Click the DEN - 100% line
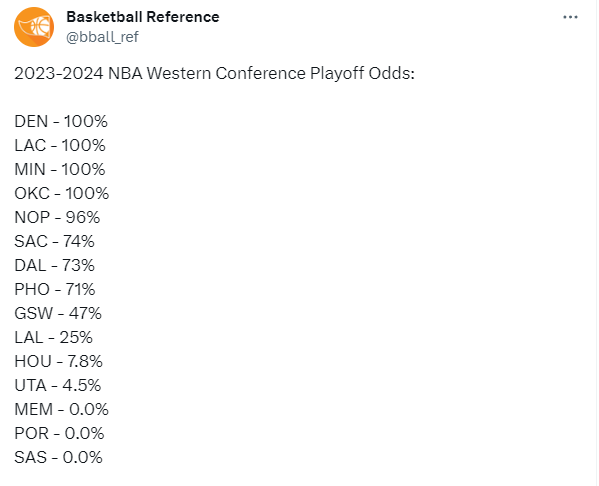The image size is (599, 486). coord(61,122)
